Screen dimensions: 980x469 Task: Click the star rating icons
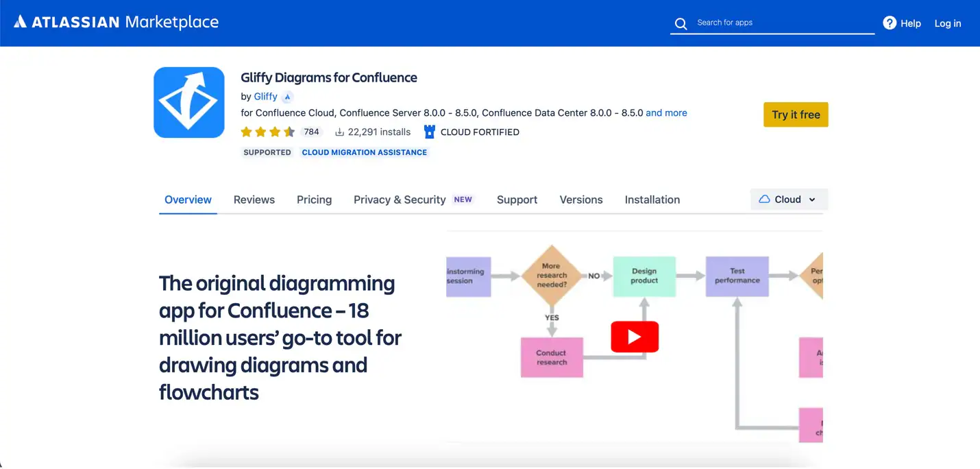coord(268,132)
